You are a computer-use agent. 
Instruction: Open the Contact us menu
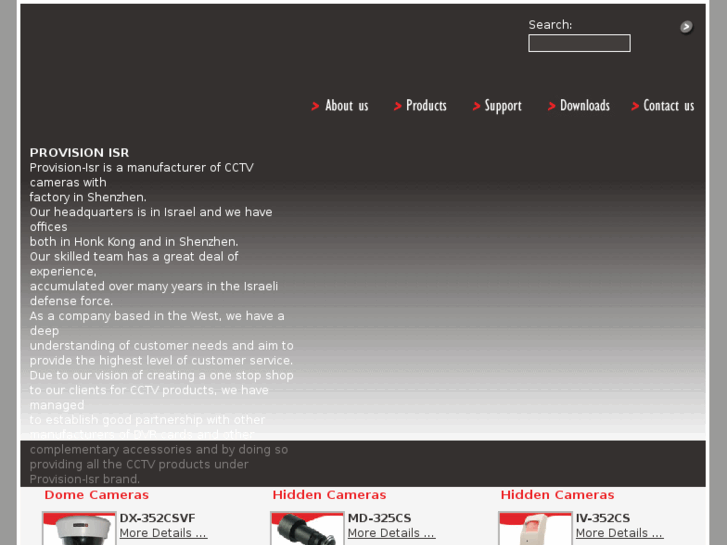pos(669,106)
